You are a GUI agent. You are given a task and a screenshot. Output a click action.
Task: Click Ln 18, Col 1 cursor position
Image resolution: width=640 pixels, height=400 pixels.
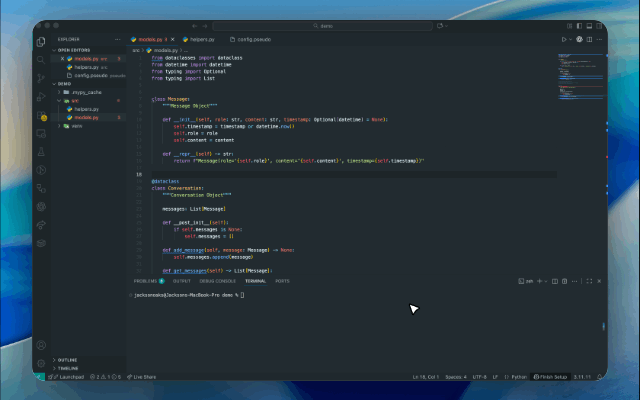point(425,377)
